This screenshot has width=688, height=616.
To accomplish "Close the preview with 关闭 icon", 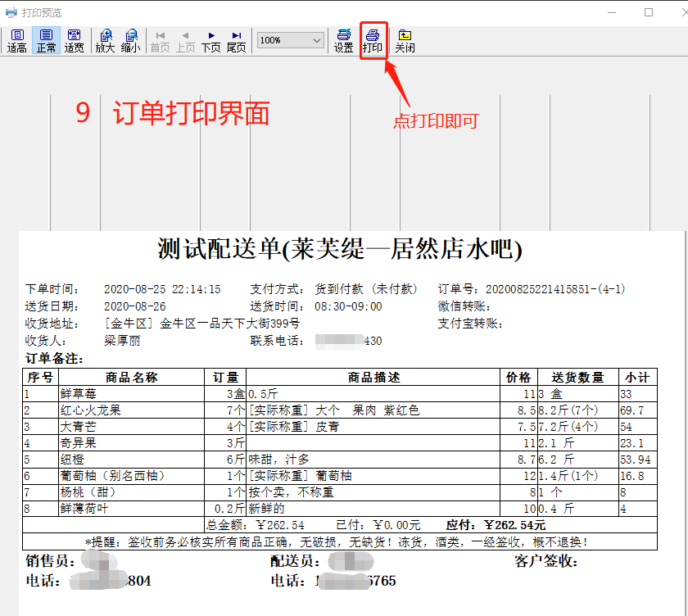I will point(405,41).
